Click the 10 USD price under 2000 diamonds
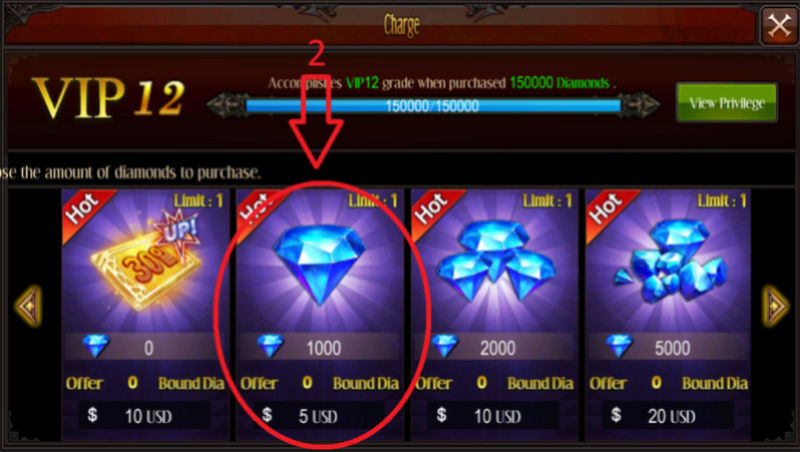Viewport: 800px width, 452px height. click(x=494, y=415)
